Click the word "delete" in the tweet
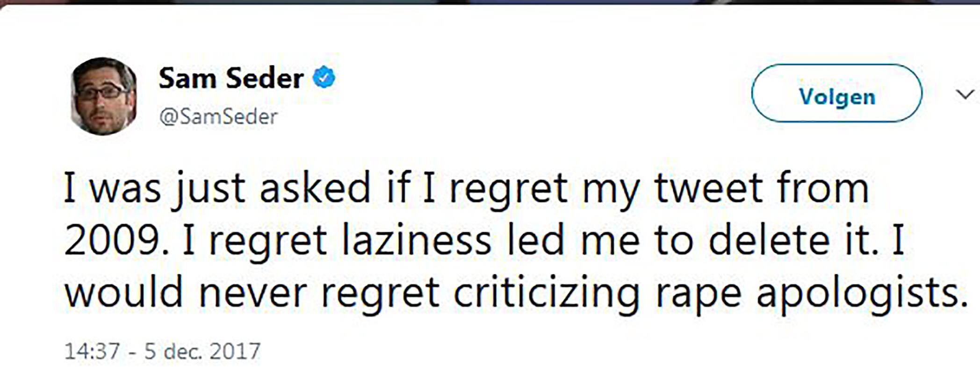This screenshot has height=374, width=980. 769,241
